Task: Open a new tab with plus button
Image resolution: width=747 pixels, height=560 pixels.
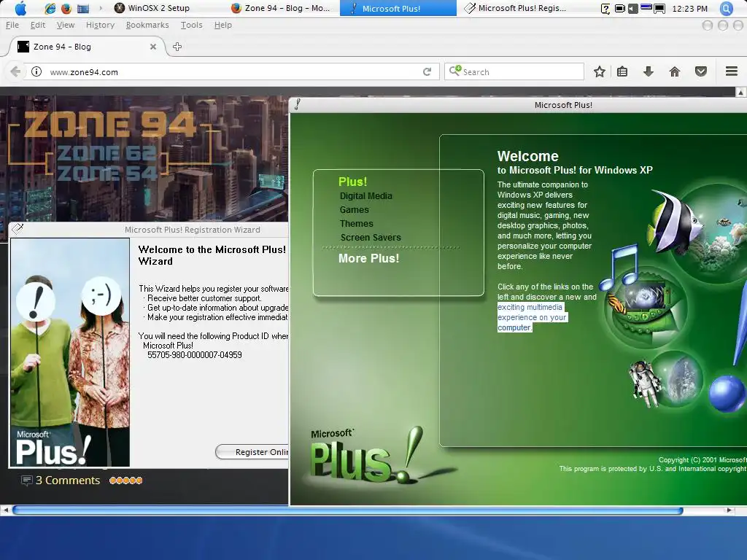Action: 177,47
